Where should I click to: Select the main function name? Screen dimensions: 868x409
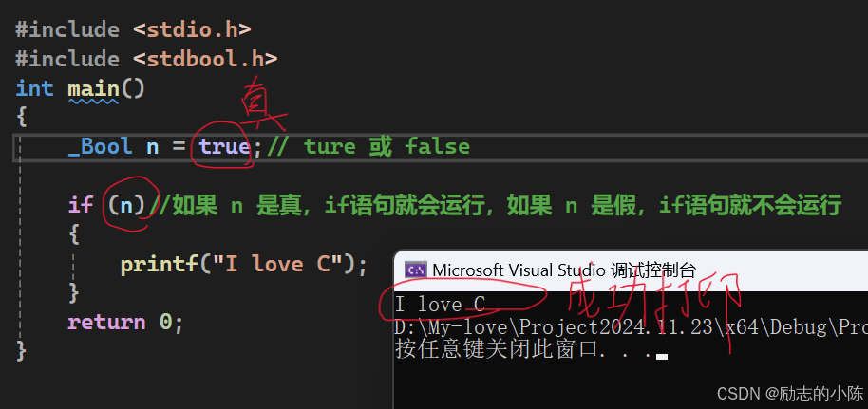(93, 88)
